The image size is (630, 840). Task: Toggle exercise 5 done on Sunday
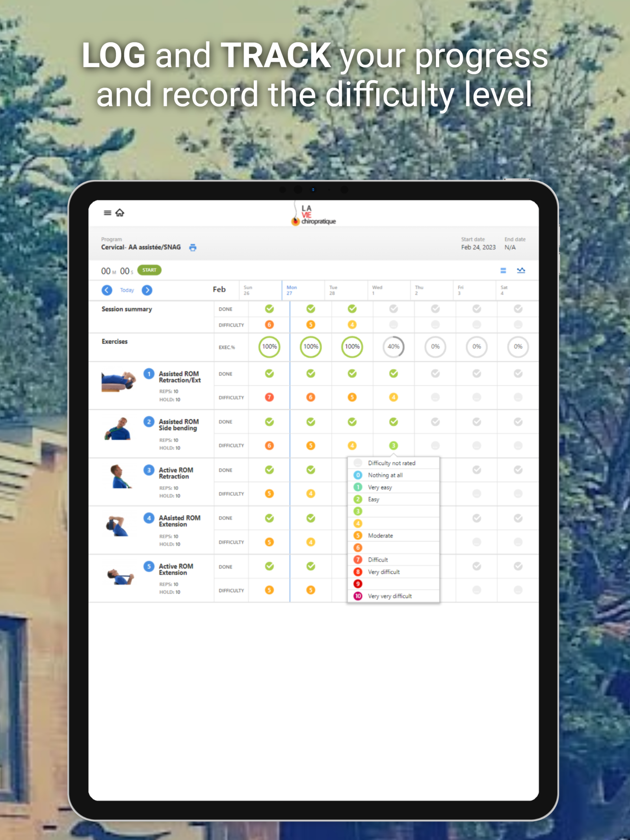[x=269, y=566]
